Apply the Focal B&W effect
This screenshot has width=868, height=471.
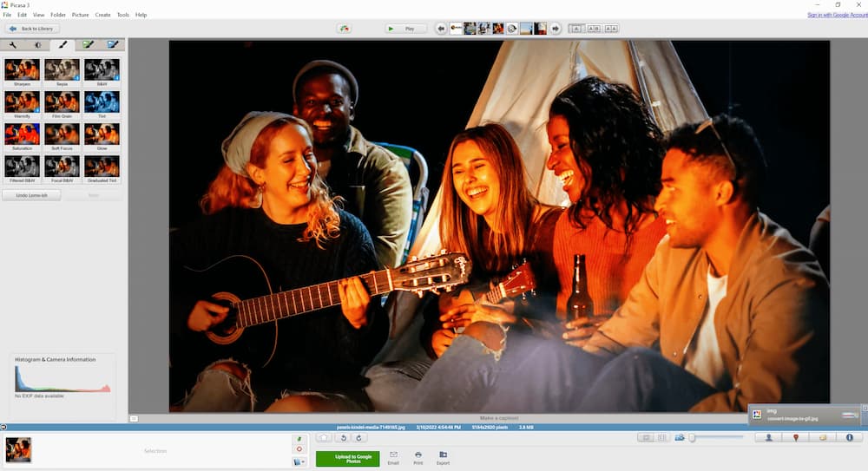point(62,169)
